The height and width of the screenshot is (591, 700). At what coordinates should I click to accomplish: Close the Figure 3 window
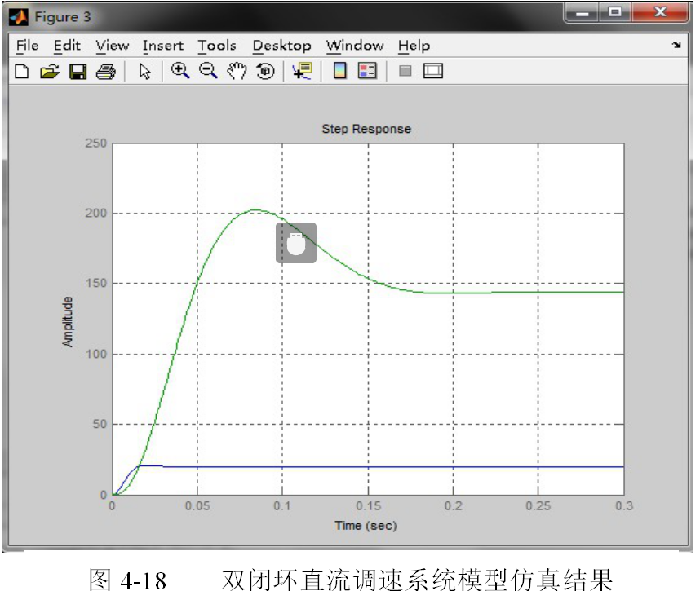pyautogui.click(x=660, y=12)
